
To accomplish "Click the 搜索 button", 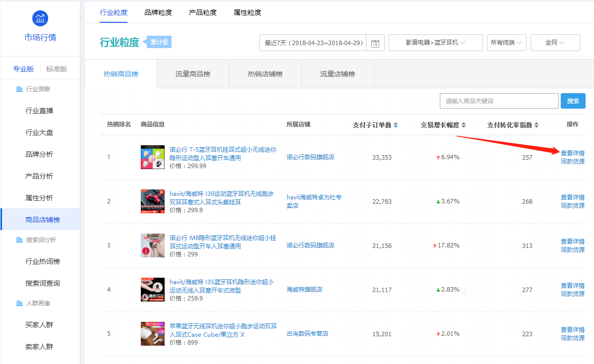I will pos(573,101).
